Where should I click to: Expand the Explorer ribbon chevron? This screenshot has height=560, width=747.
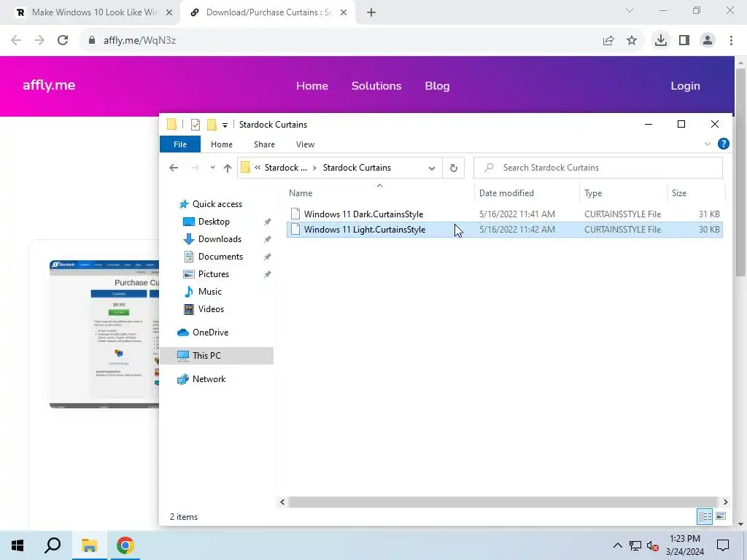coord(708,144)
